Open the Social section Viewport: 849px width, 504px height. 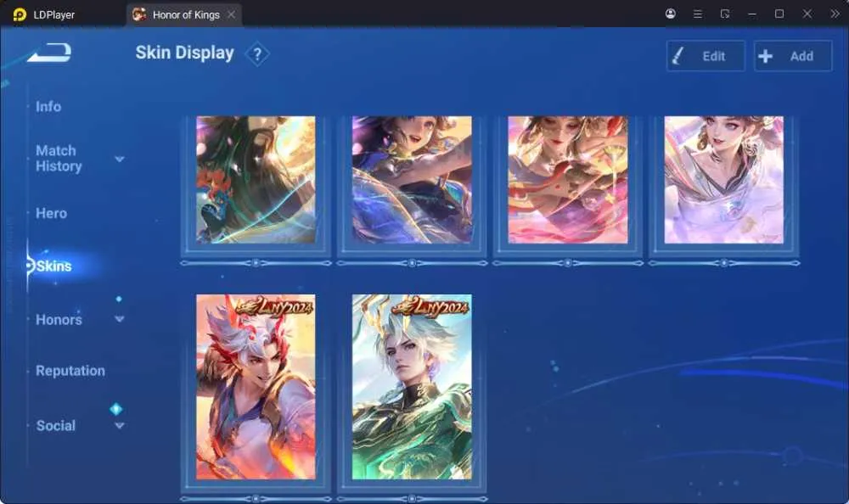[56, 425]
